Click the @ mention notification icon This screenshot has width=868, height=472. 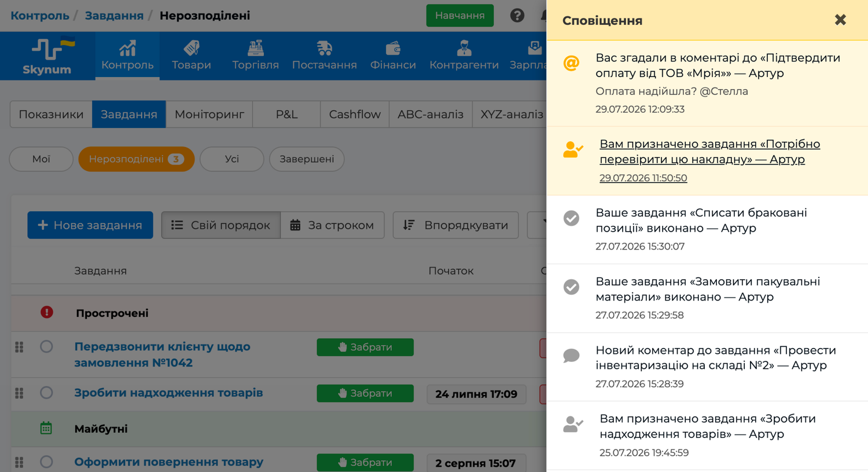pyautogui.click(x=571, y=63)
